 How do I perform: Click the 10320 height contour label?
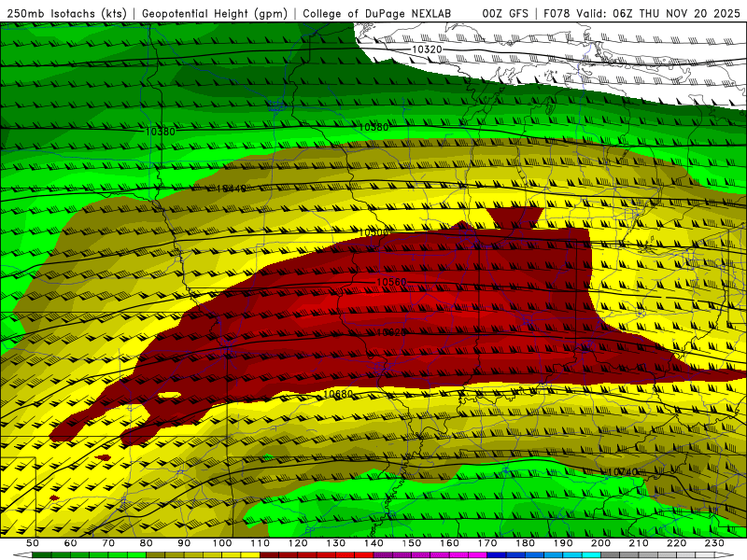(x=427, y=49)
